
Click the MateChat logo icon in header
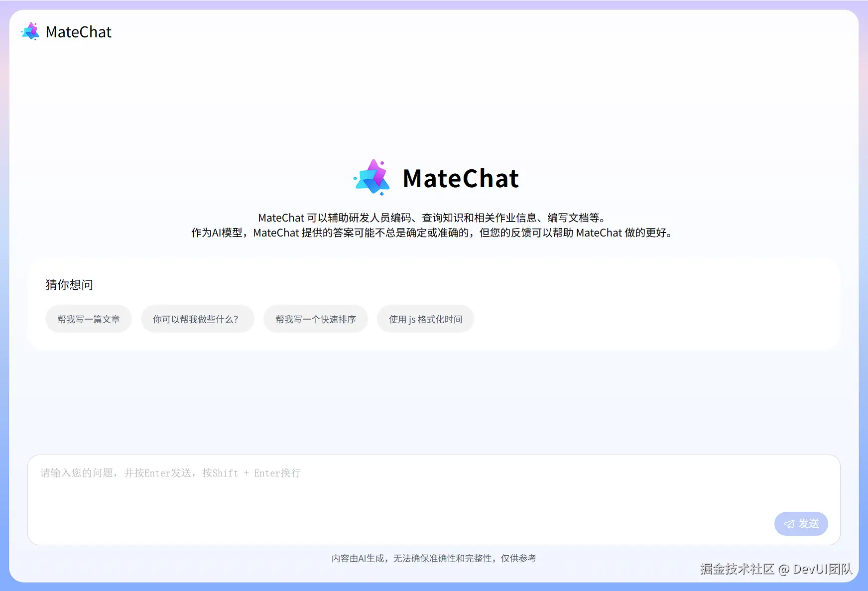(x=30, y=31)
